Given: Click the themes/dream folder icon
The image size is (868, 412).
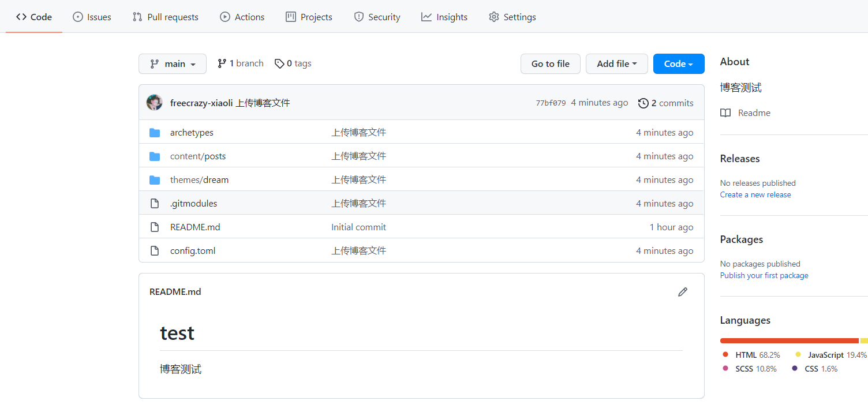Looking at the screenshot, I should click(155, 180).
